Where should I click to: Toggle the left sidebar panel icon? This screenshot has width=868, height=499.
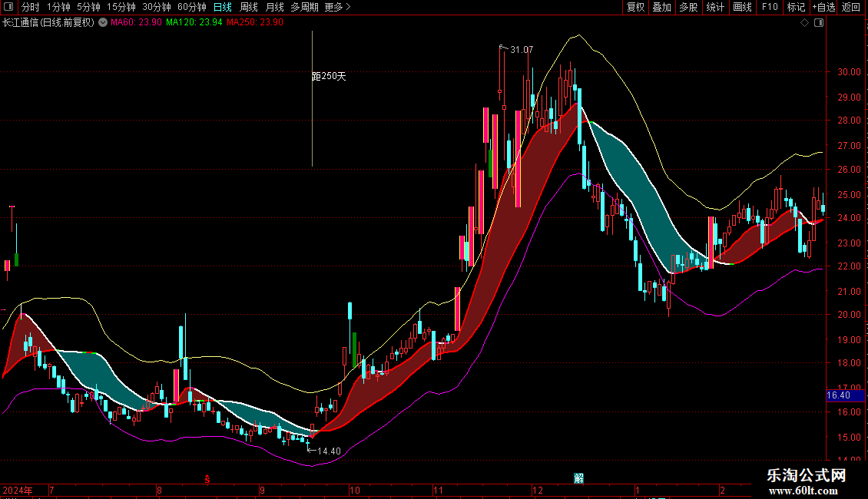click(8, 7)
